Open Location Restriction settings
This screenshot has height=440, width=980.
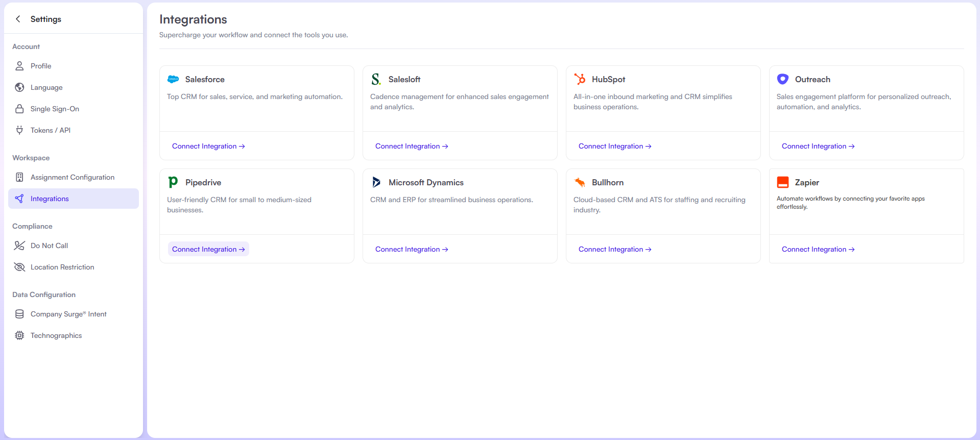62,267
